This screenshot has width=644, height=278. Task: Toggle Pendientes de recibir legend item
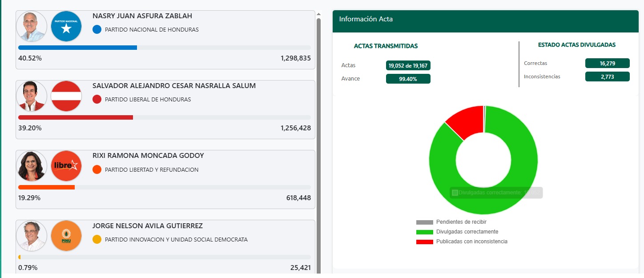point(454,222)
